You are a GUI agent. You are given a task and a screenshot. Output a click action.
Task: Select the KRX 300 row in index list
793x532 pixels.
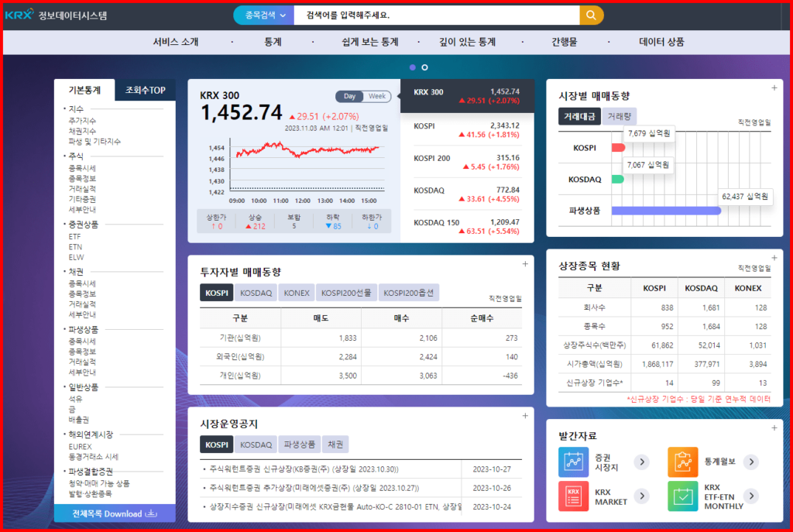467,95
